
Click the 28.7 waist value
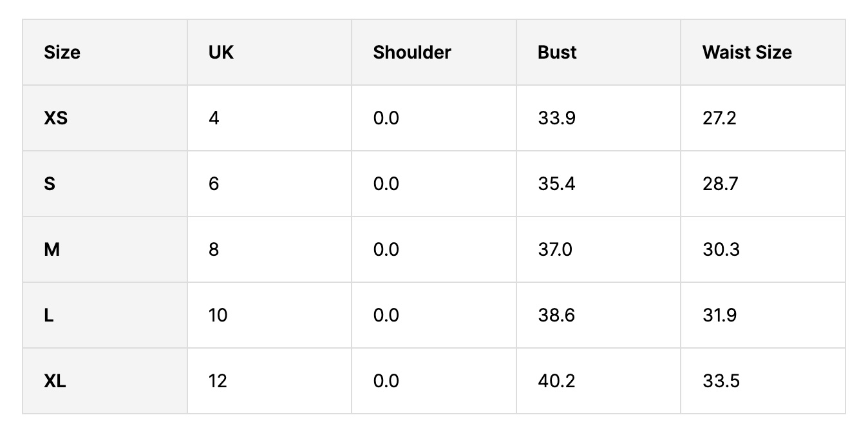pyautogui.click(x=720, y=184)
